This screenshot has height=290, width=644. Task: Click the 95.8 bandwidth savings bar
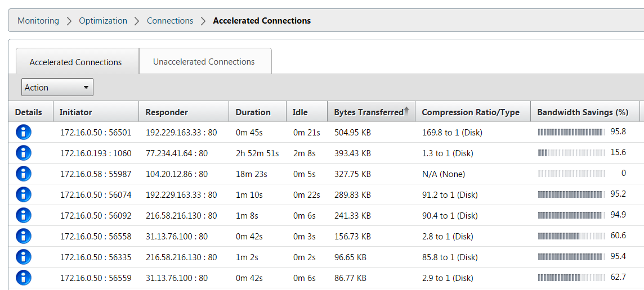[x=571, y=132]
